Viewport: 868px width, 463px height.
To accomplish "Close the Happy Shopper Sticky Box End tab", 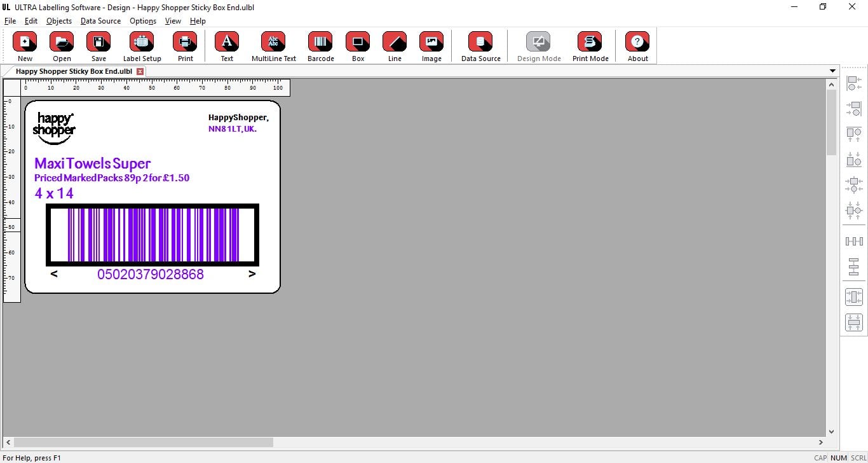I will [140, 71].
